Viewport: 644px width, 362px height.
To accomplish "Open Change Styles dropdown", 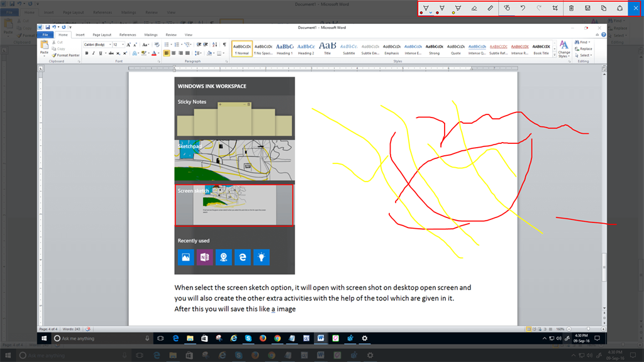I will click(x=564, y=49).
